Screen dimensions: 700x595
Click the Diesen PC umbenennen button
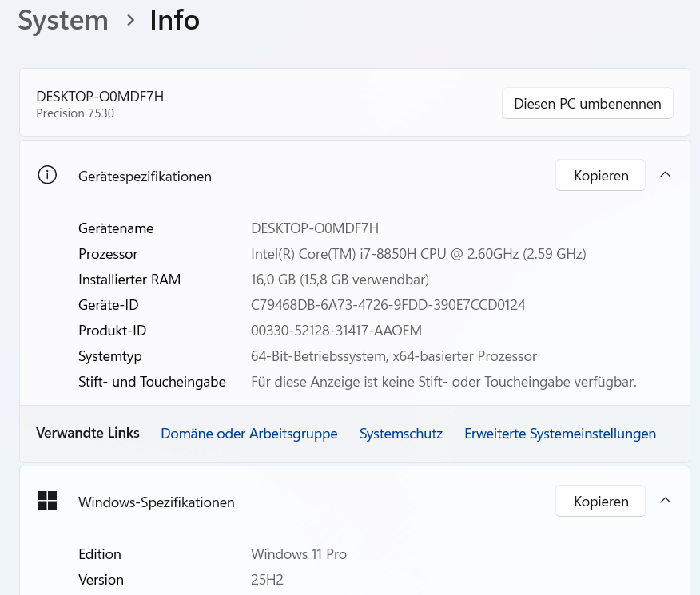pos(587,103)
